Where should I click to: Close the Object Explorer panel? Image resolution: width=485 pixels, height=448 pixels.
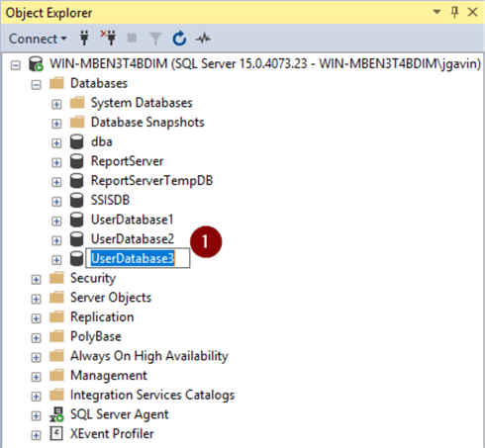472,12
